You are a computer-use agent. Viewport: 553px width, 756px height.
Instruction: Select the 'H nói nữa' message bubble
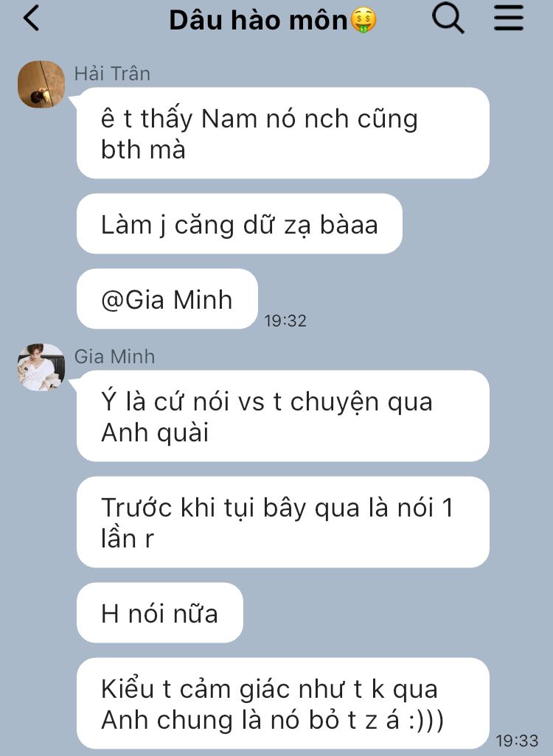pos(160,613)
